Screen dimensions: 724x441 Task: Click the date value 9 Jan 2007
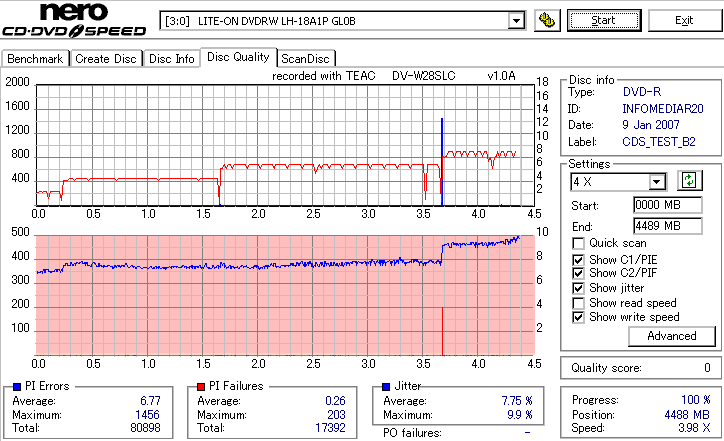point(651,125)
